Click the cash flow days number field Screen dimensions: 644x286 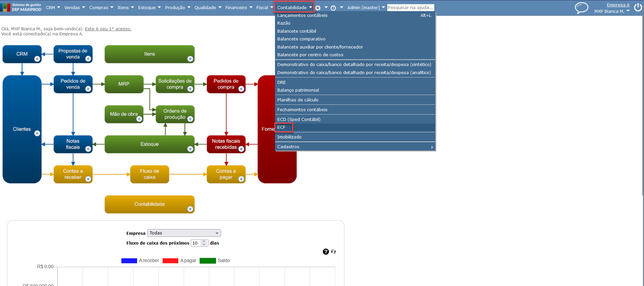pos(200,243)
